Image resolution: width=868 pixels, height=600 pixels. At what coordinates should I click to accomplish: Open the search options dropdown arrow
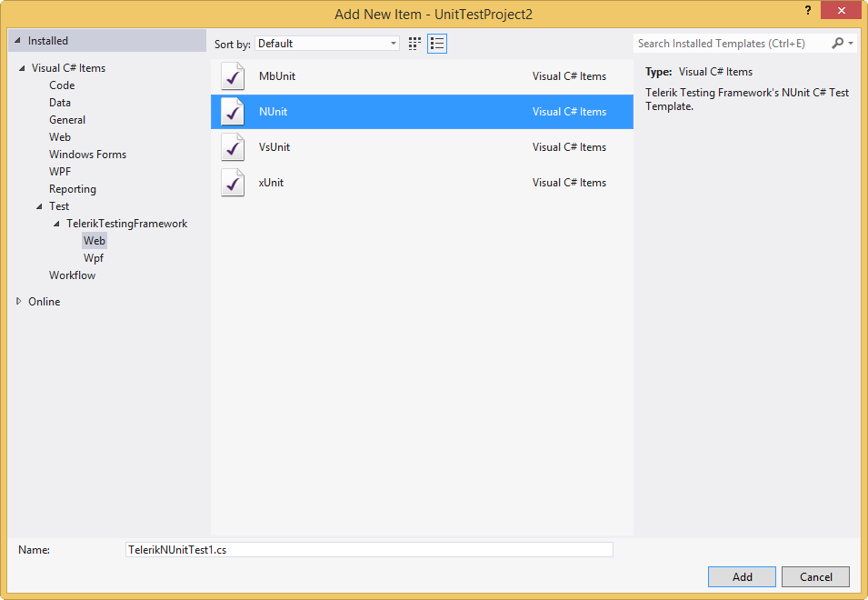point(851,43)
